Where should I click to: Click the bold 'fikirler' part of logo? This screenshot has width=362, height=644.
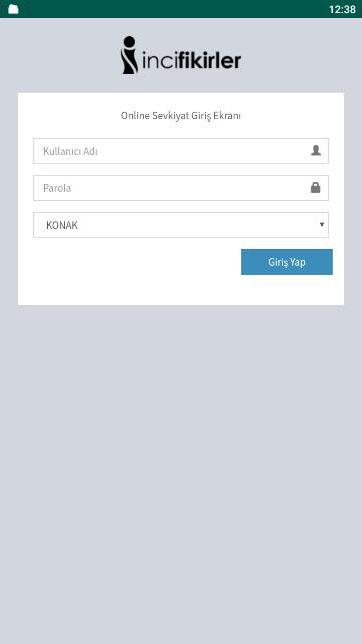coord(210,60)
